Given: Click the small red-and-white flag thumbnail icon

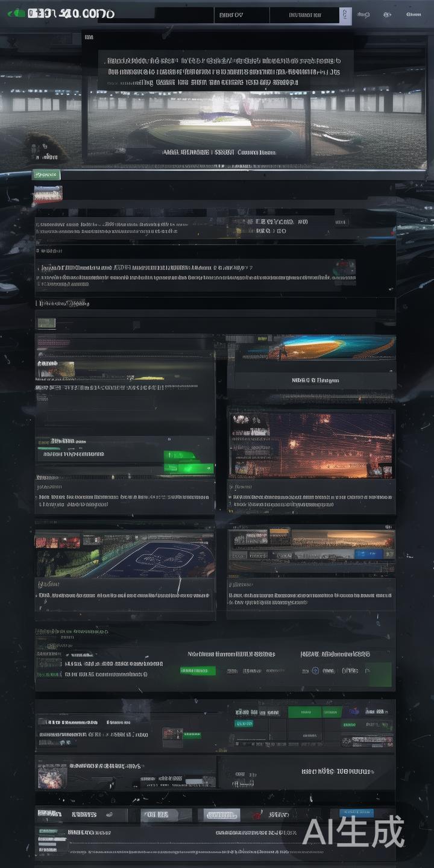Looking at the screenshot, I should (x=48, y=194).
